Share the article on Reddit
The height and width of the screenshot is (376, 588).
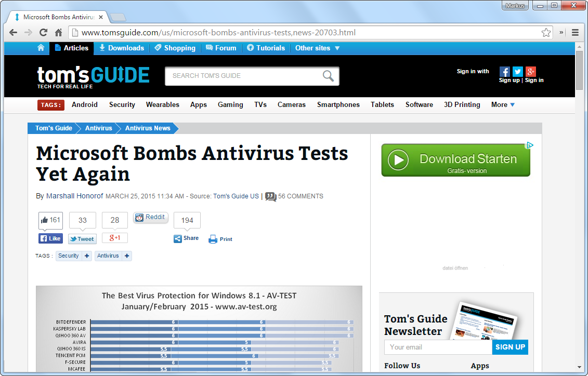point(150,218)
